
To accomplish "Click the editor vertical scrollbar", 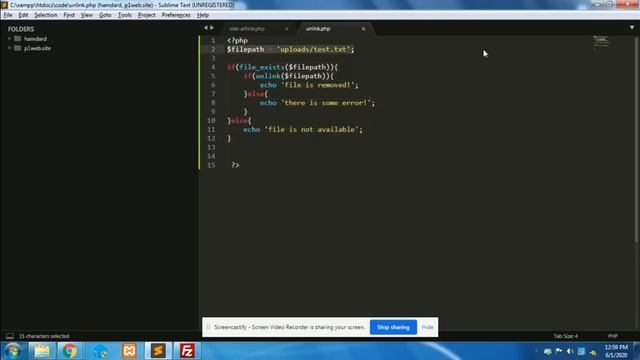I will tap(636, 139).
